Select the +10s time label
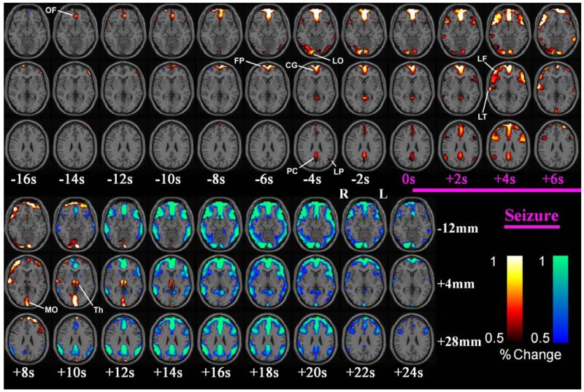 (72, 372)
